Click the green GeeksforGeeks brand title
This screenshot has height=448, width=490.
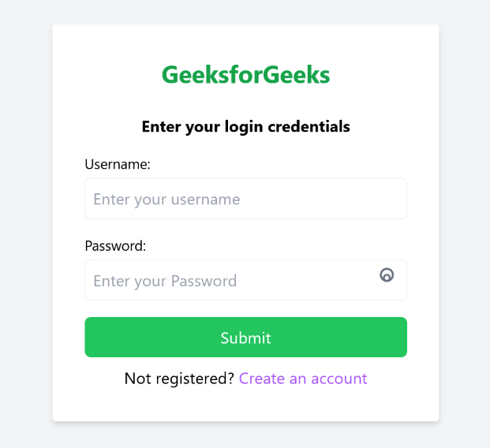pyautogui.click(x=245, y=75)
